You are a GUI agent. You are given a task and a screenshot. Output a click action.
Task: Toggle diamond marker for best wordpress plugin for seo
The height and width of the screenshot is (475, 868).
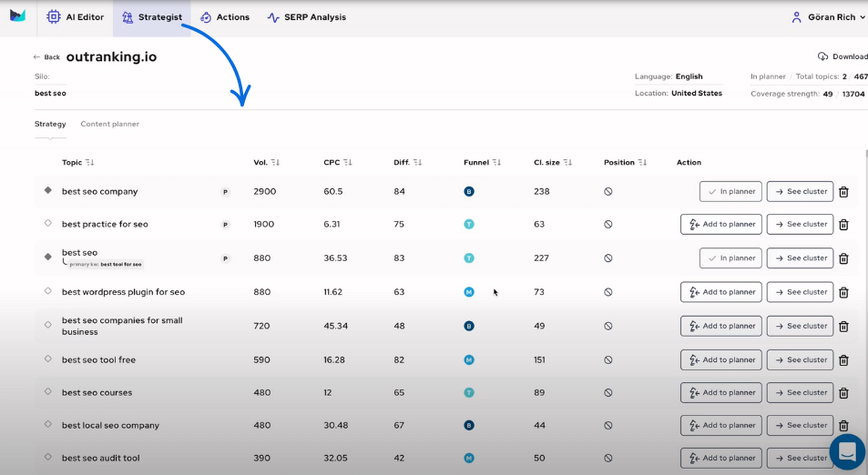pos(48,291)
